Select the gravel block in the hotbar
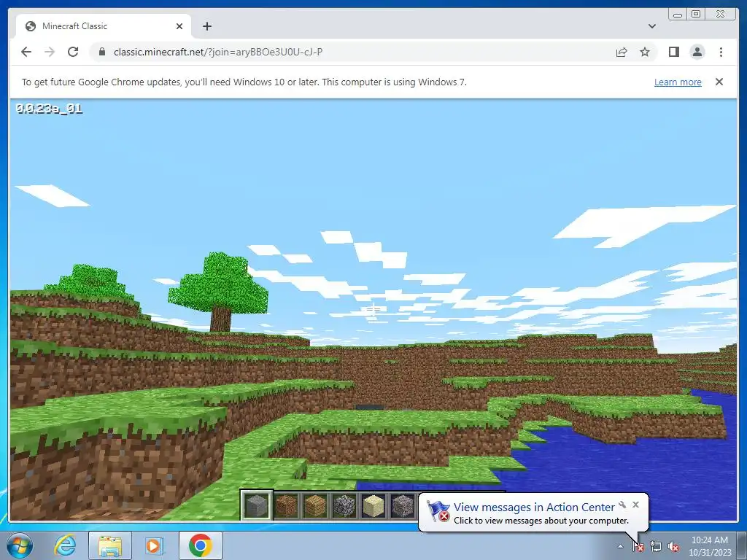747x560 pixels. (x=403, y=505)
